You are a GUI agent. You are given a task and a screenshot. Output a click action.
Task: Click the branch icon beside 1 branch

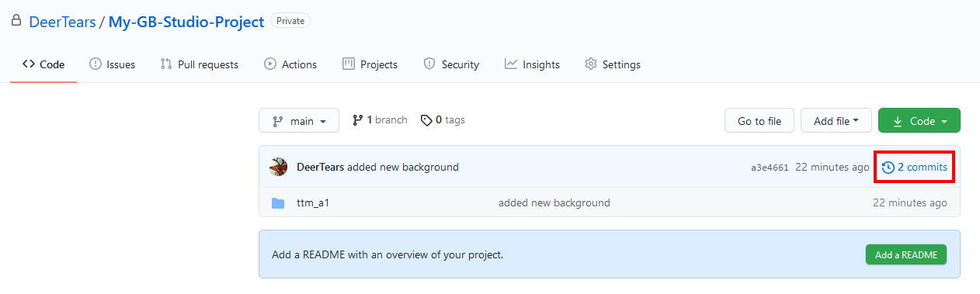point(358,120)
